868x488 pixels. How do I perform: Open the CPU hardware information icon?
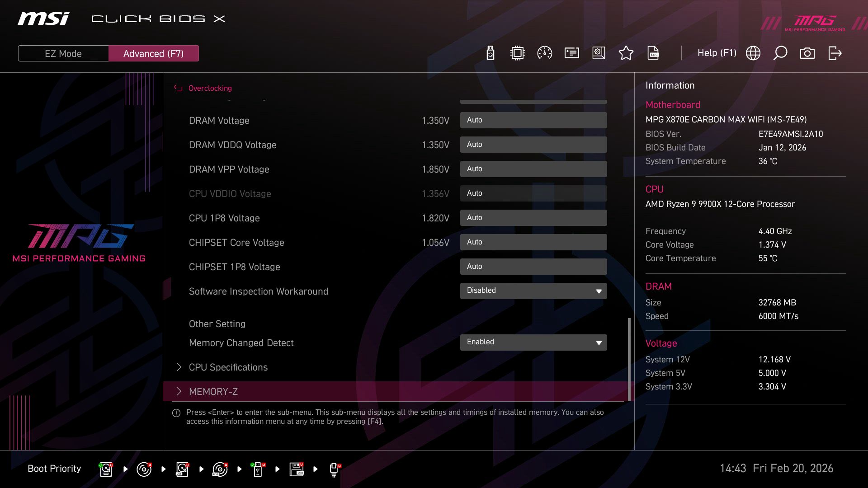pos(517,53)
